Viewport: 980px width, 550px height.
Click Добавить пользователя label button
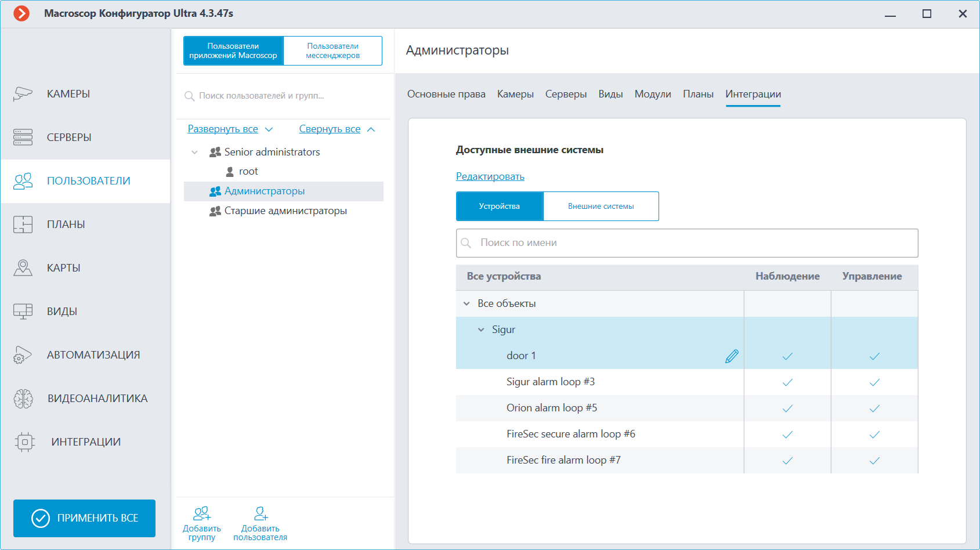point(261,533)
